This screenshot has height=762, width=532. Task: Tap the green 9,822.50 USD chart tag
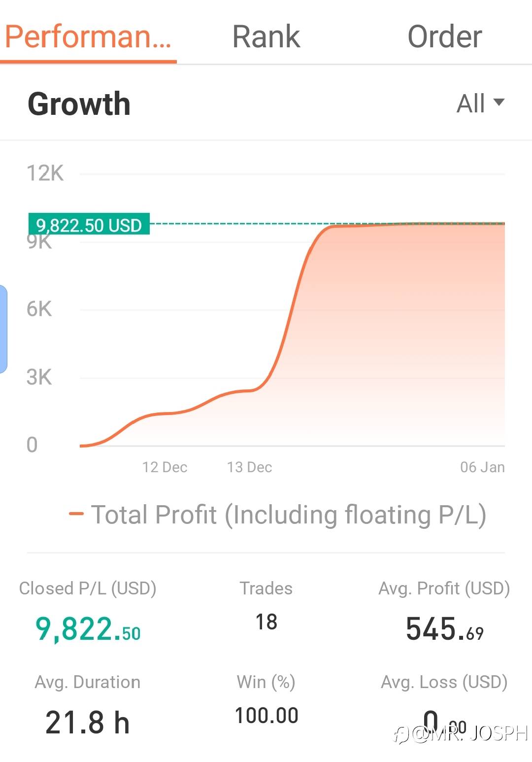point(89,225)
